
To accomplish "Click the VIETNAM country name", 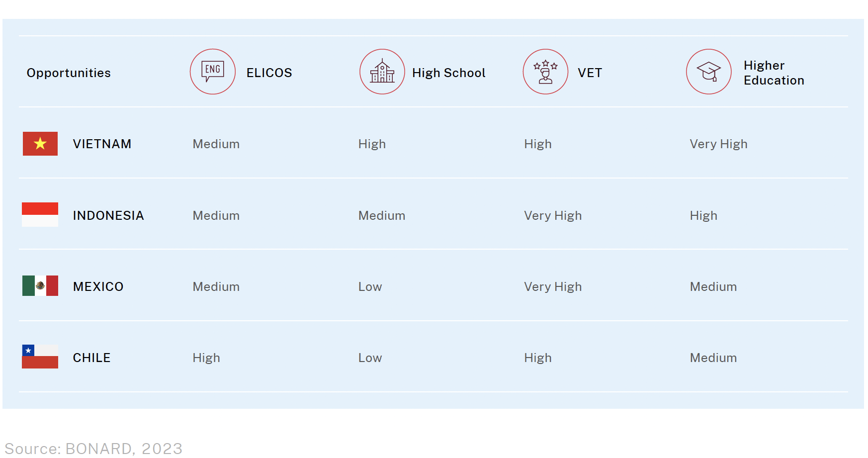I will tap(102, 144).
